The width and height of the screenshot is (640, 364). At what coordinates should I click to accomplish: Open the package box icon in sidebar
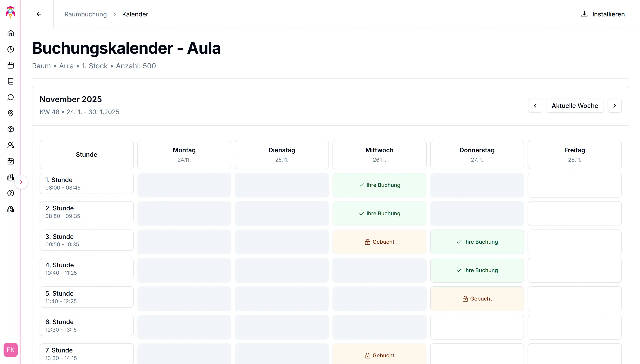(10, 129)
